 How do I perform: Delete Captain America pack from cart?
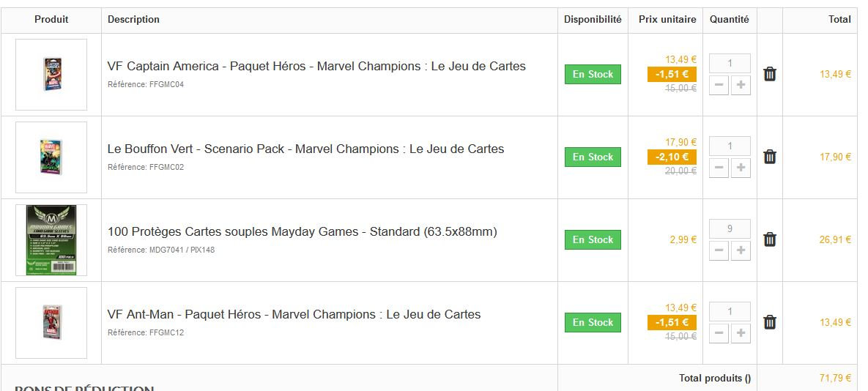click(x=769, y=74)
